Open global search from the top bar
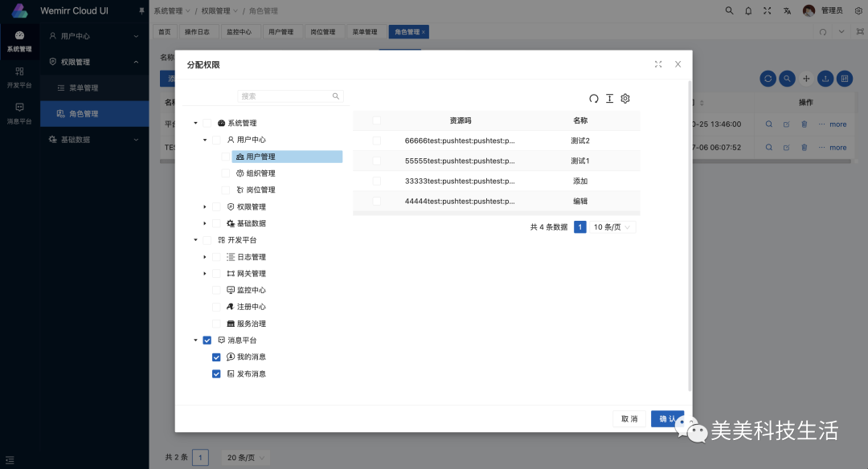Image resolution: width=868 pixels, height=469 pixels. (729, 10)
